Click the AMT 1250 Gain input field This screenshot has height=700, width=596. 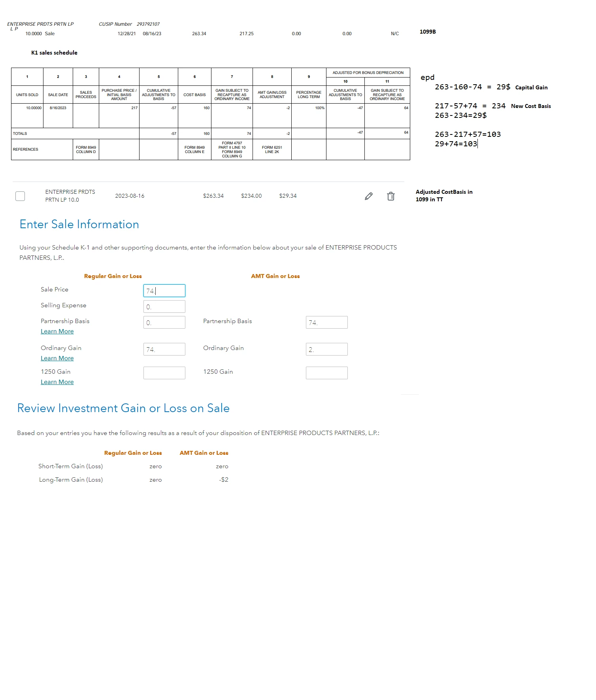[326, 373]
